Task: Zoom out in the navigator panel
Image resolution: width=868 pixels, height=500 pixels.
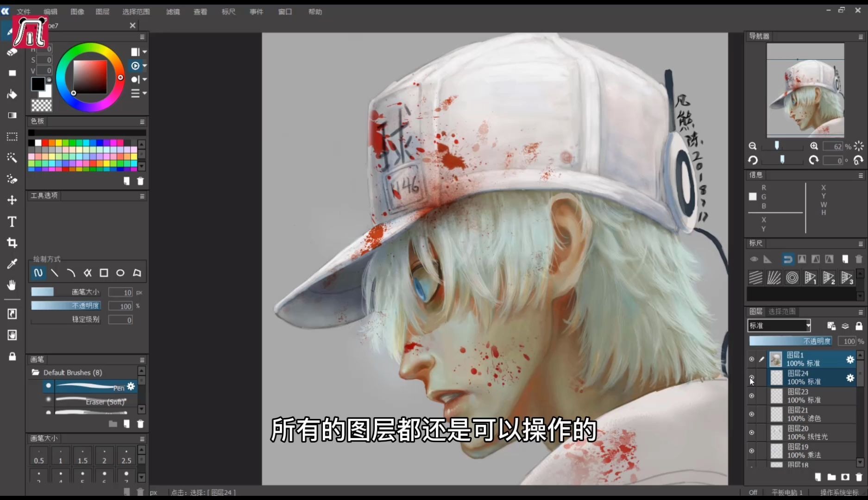Action: [753, 146]
